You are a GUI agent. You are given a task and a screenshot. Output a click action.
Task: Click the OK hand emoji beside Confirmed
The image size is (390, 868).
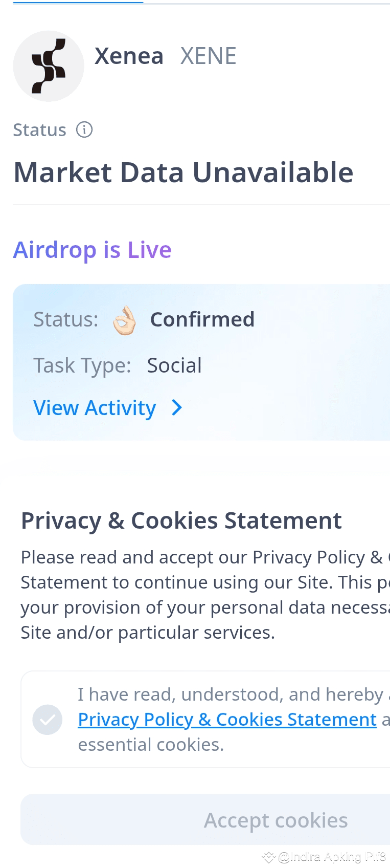124,319
